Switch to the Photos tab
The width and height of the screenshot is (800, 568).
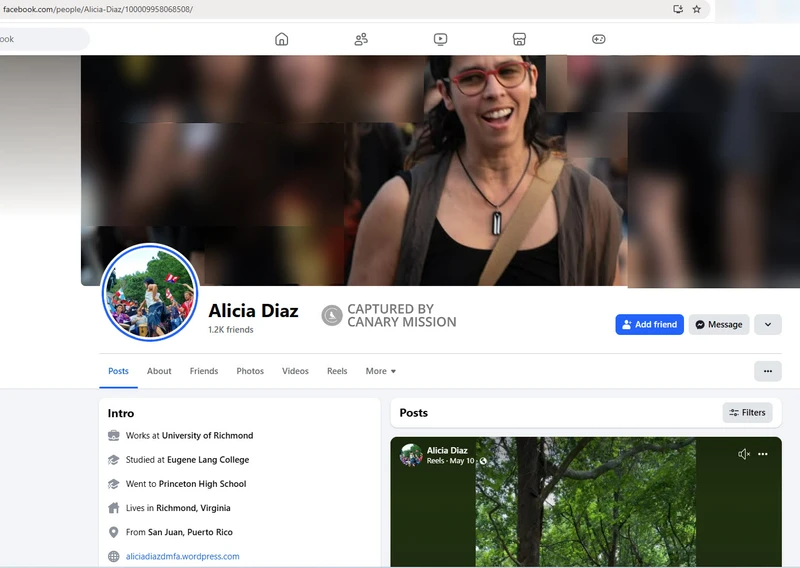250,371
